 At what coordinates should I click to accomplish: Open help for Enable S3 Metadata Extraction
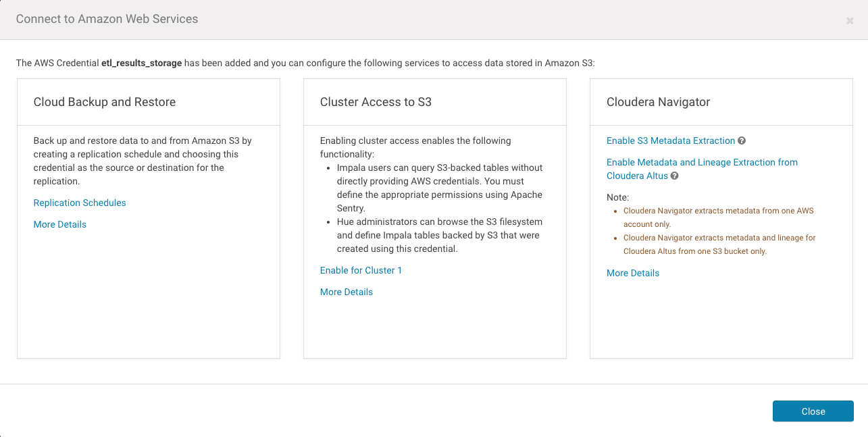(742, 141)
